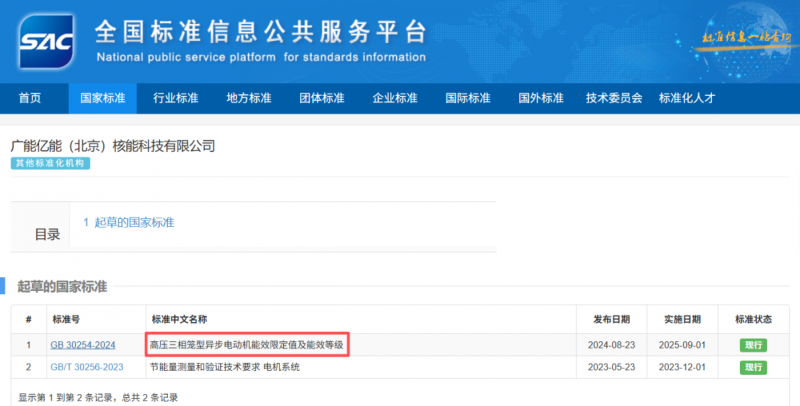
Task: Click the 高压三相笼型异步电动机 standard name cell
Action: (246, 345)
